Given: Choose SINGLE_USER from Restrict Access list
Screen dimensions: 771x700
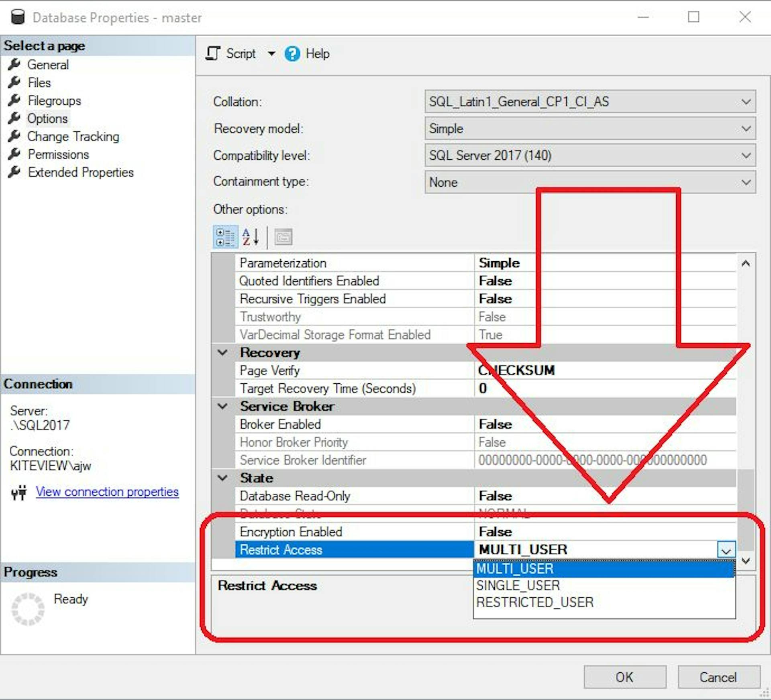Looking at the screenshot, I should click(x=518, y=586).
